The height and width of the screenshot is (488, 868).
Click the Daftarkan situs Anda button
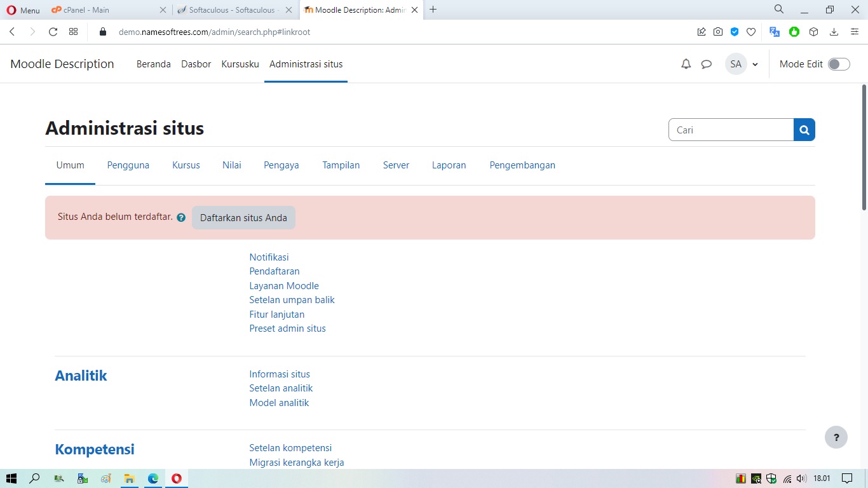(243, 217)
